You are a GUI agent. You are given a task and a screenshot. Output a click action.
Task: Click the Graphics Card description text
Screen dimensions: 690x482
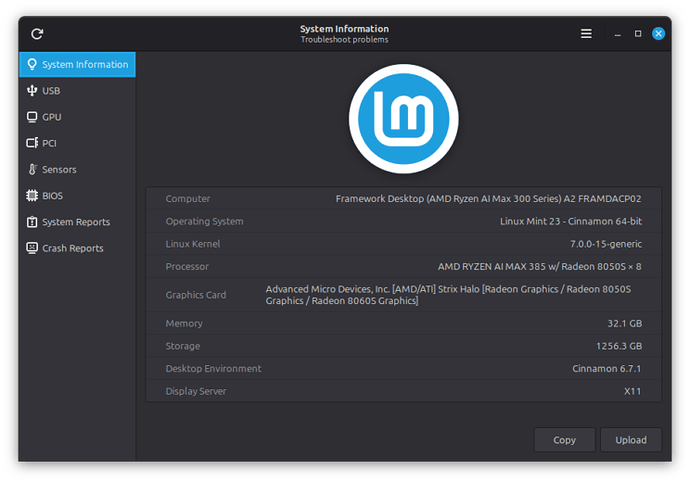(x=448, y=295)
